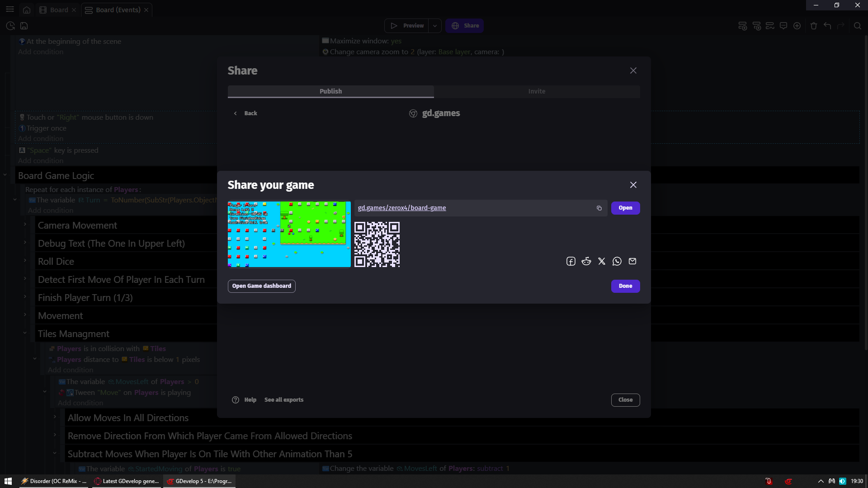Expand Detect First Move Of Player group

click(x=25, y=278)
